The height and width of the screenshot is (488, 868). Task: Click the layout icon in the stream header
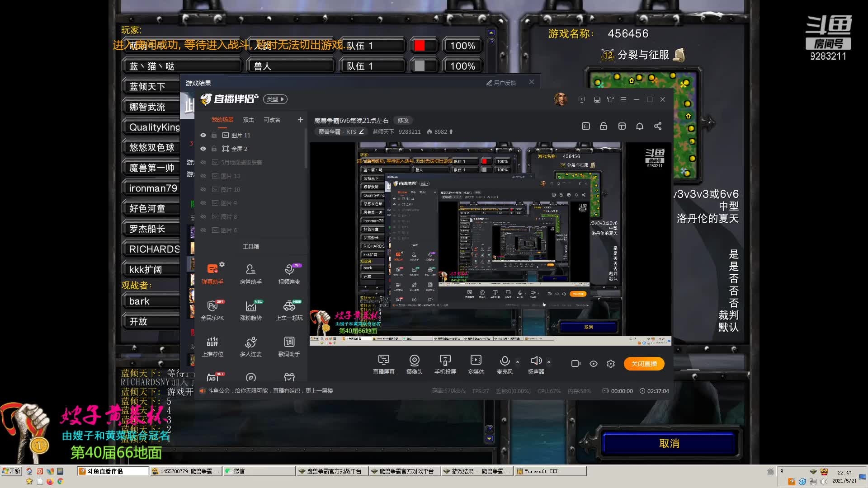coord(622,126)
